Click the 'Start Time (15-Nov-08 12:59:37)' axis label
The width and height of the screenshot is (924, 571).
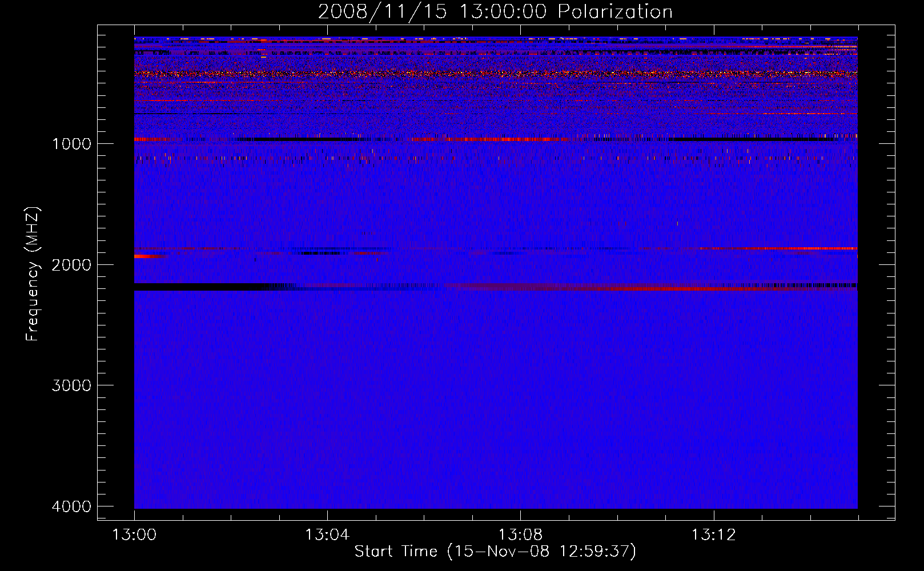coord(495,552)
